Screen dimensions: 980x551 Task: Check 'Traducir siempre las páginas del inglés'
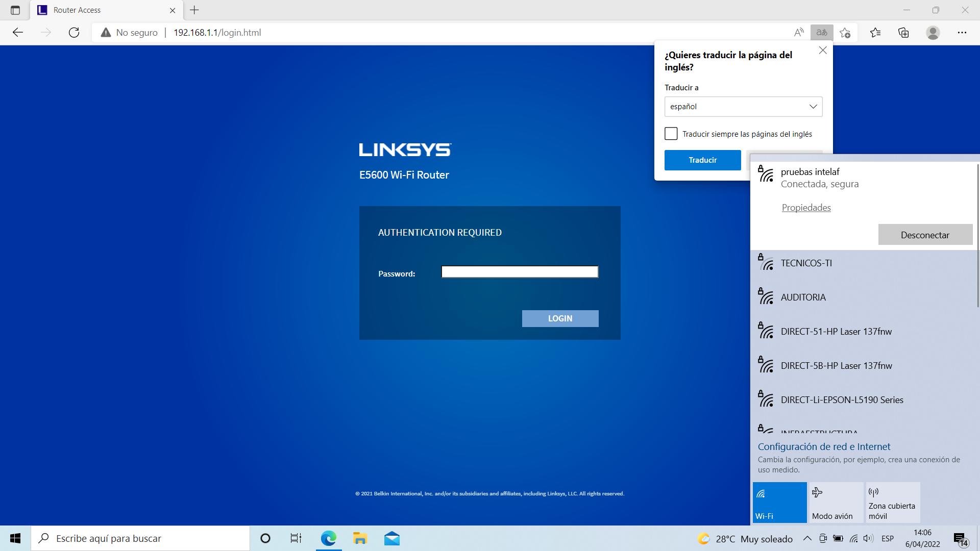click(x=671, y=134)
